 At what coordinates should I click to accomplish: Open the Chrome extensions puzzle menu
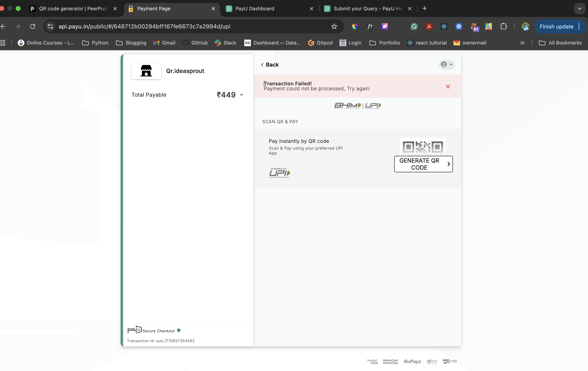tap(503, 26)
